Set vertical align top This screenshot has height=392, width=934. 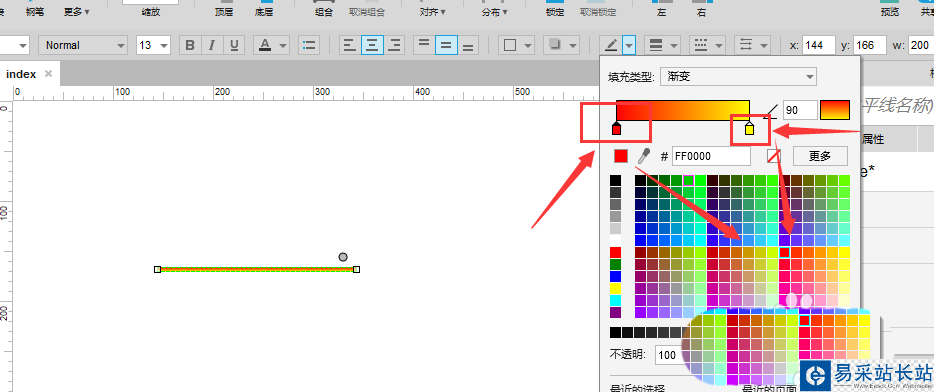tap(424, 45)
